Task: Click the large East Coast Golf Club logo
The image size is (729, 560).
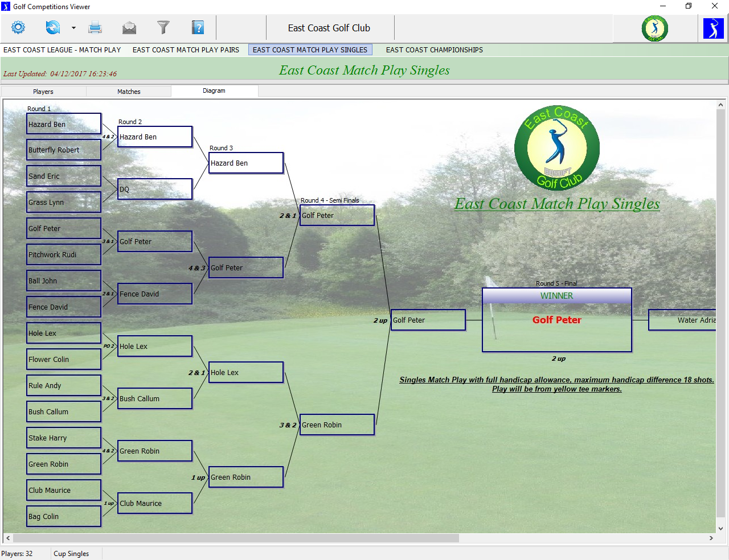Action: (x=557, y=148)
